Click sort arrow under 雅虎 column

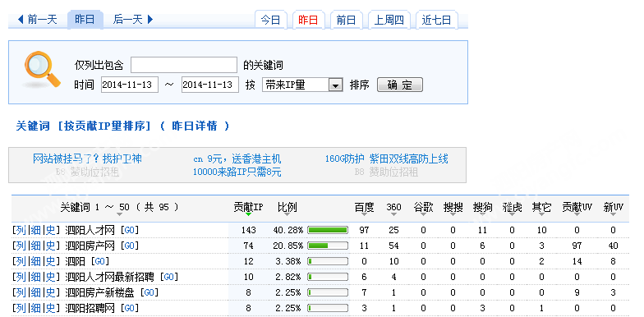512,214
